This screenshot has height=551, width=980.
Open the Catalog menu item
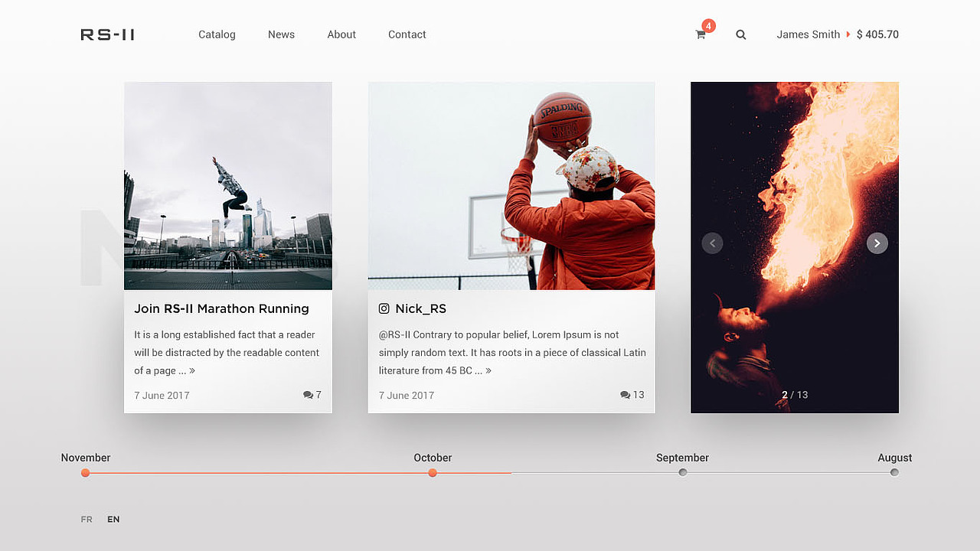point(217,34)
